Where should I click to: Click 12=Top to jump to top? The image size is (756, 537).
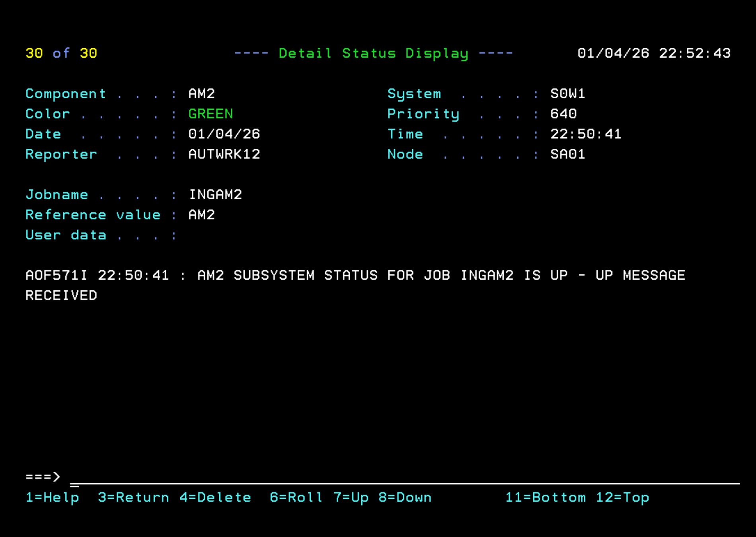click(x=622, y=497)
